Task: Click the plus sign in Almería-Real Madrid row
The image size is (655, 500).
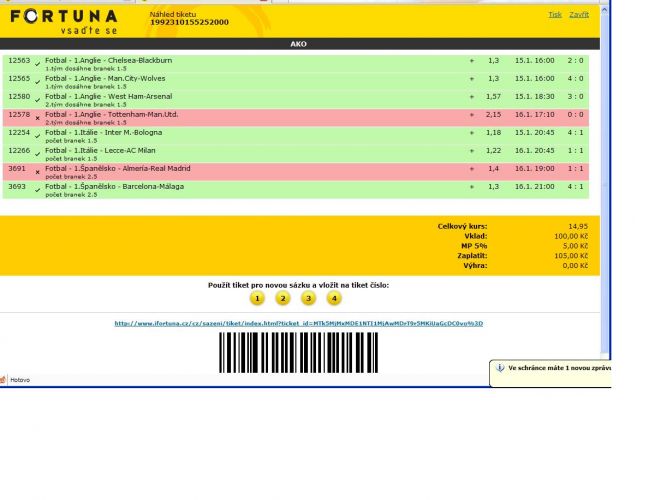Action: point(472,169)
